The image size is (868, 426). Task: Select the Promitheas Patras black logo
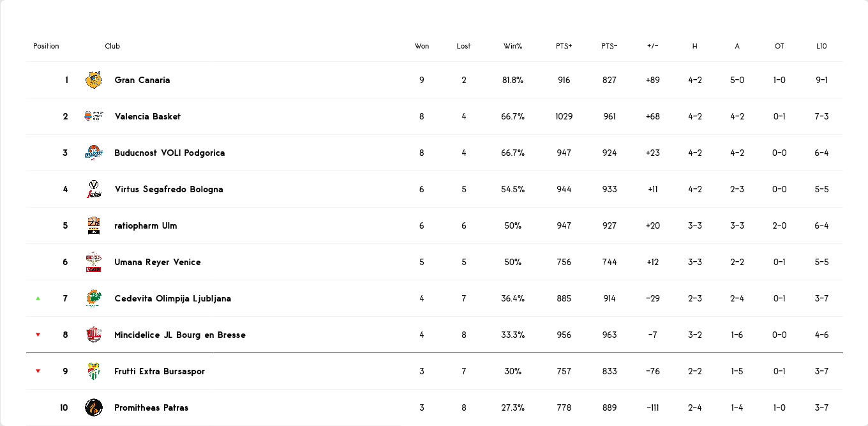tap(94, 407)
